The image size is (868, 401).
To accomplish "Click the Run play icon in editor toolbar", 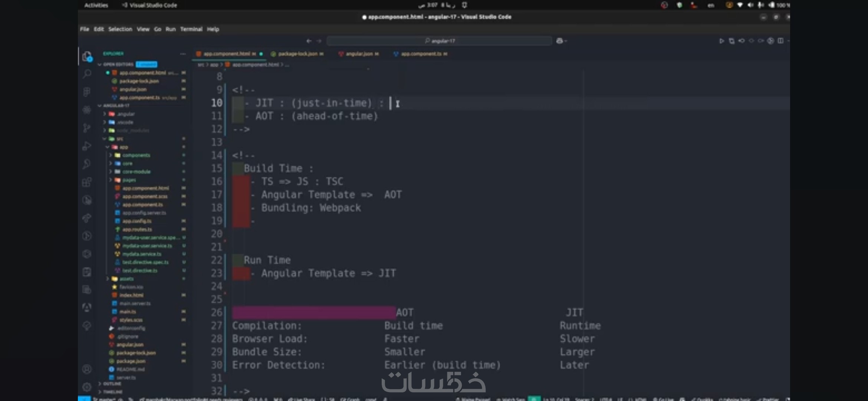I will (721, 41).
